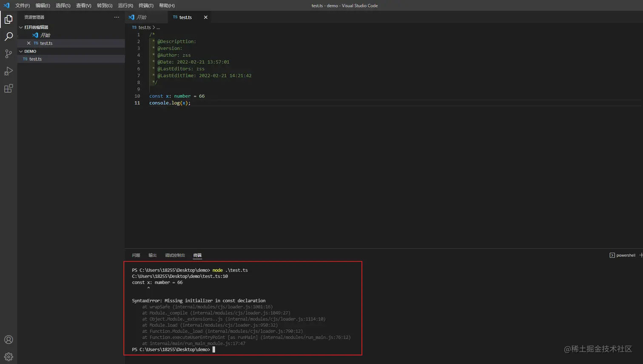Open the Accounts menu icon
The height and width of the screenshot is (364, 643).
click(9, 340)
